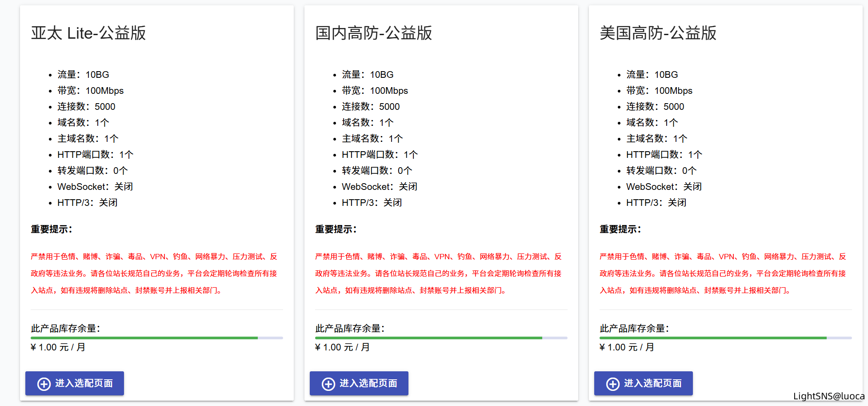
Task: Click the ¥1.00 price in 亚太 Lite card
Action: (x=58, y=347)
